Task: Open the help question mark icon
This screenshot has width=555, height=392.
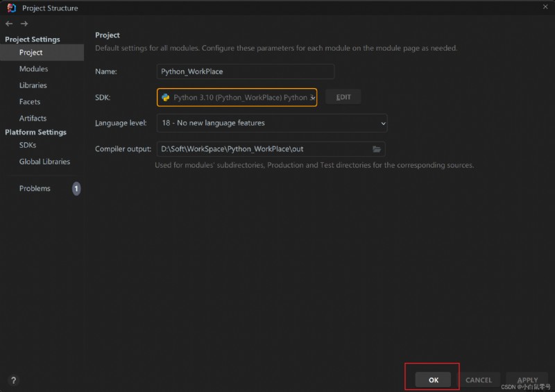Action: [13, 380]
